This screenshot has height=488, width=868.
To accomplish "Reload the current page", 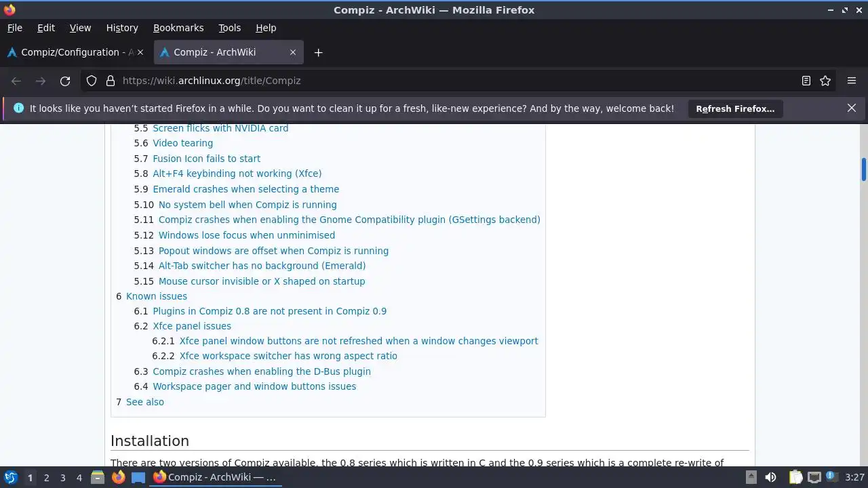I will (x=65, y=81).
